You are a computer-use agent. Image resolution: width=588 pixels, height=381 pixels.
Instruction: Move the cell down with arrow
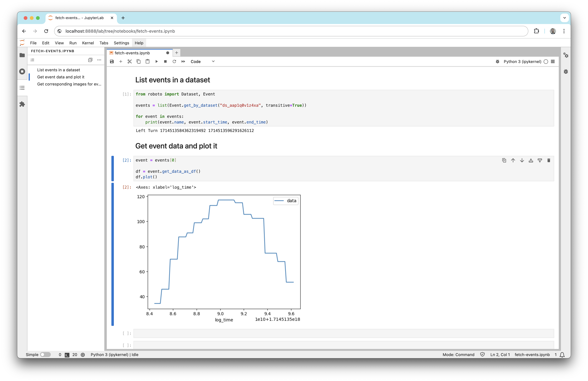pyautogui.click(x=522, y=160)
